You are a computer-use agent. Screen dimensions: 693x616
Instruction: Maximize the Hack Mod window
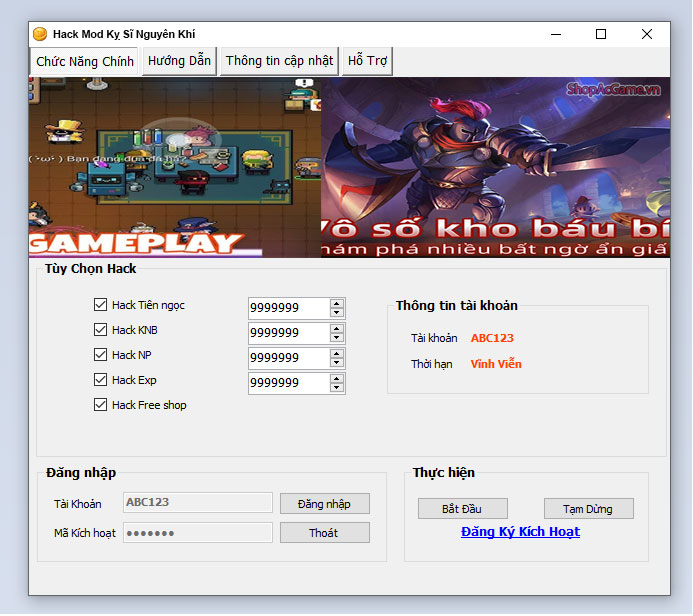601,34
